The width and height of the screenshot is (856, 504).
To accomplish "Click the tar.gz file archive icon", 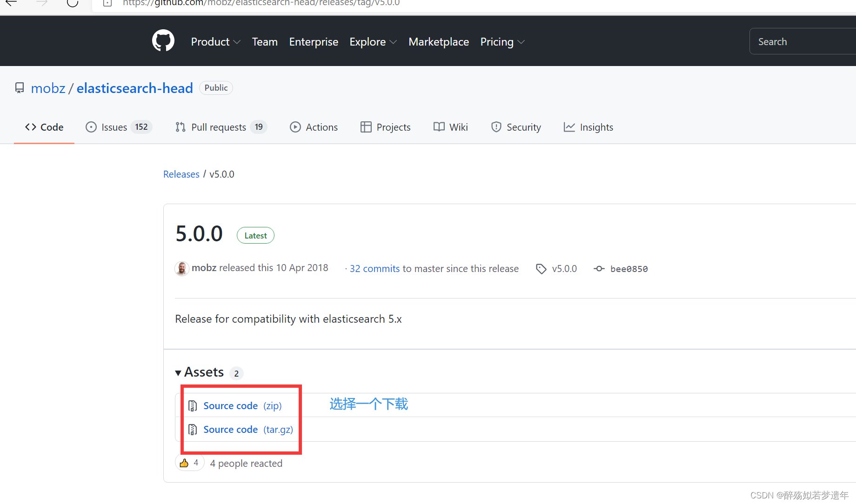I will click(193, 430).
